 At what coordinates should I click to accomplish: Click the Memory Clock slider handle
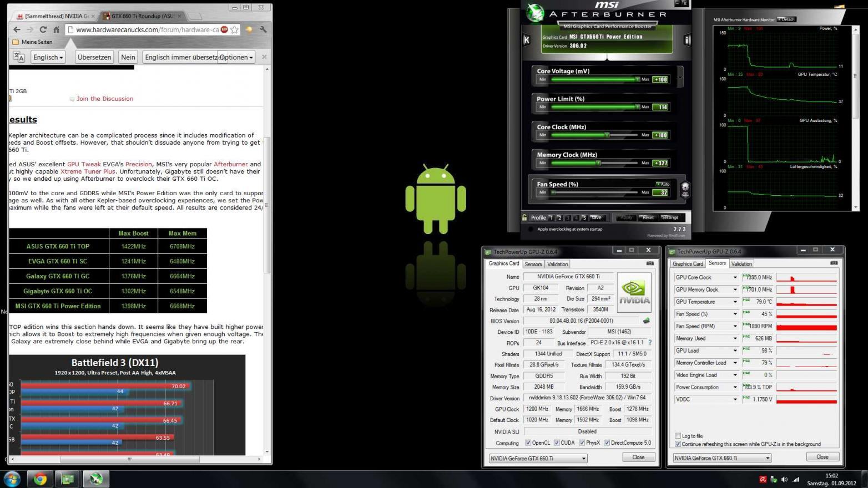(x=598, y=162)
